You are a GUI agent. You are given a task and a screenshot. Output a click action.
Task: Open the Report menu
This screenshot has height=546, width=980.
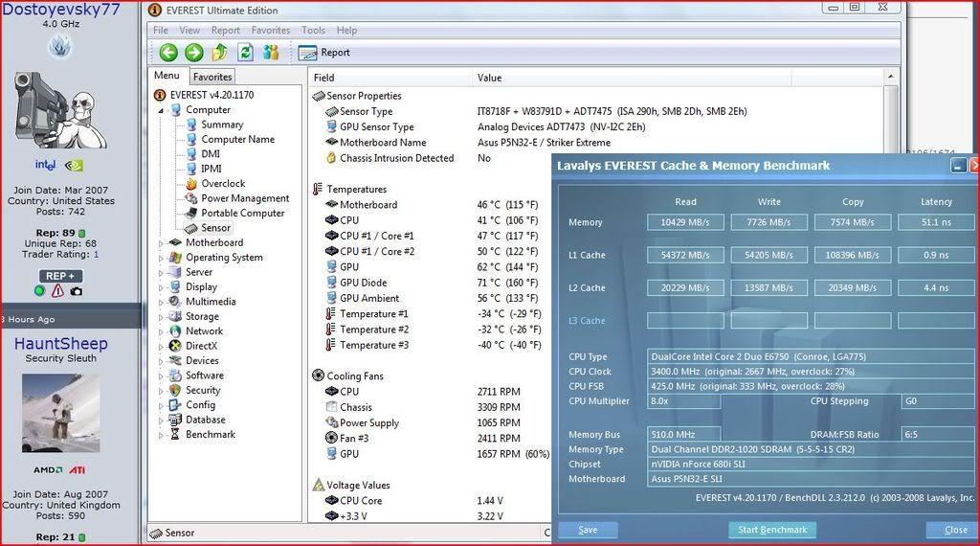tap(226, 30)
